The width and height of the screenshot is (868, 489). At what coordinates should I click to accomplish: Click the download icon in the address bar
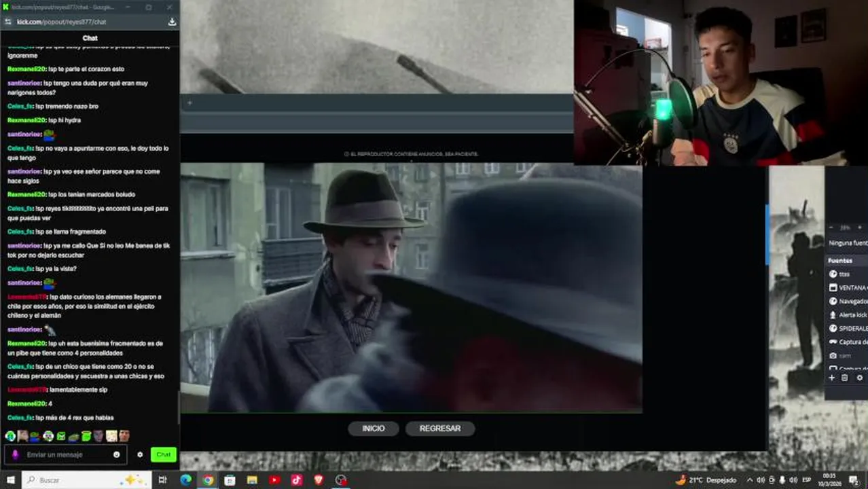172,22
